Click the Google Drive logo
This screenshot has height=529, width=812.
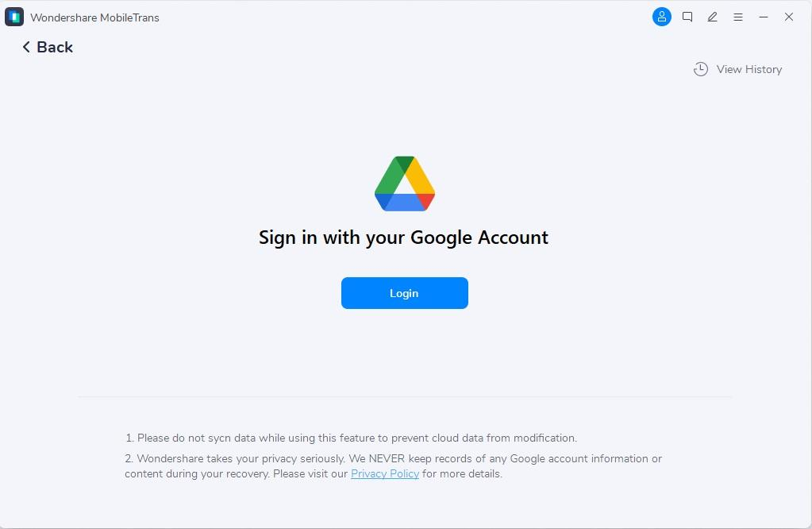404,183
